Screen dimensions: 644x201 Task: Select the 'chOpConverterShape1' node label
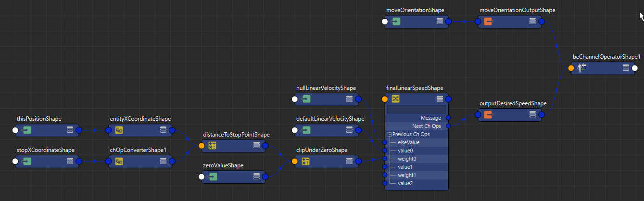click(138, 150)
